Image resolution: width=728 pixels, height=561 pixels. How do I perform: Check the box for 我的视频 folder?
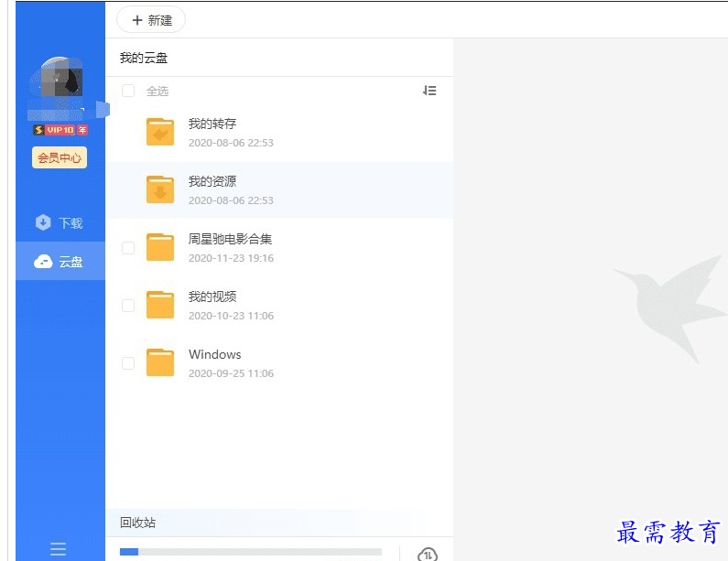[x=128, y=306]
